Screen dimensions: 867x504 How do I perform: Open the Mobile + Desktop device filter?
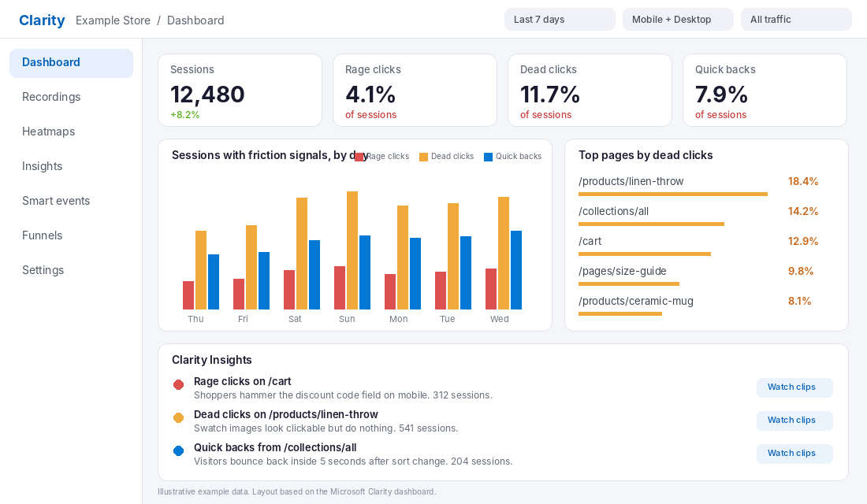(x=678, y=20)
